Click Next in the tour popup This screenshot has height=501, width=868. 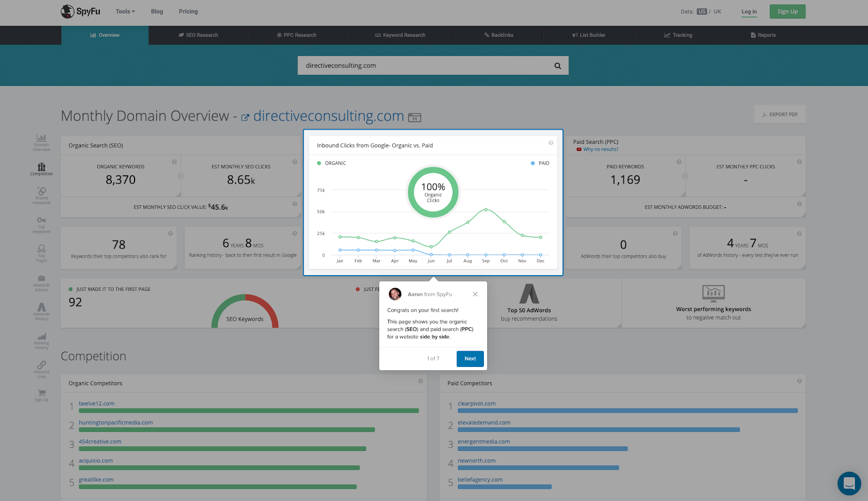tap(470, 359)
